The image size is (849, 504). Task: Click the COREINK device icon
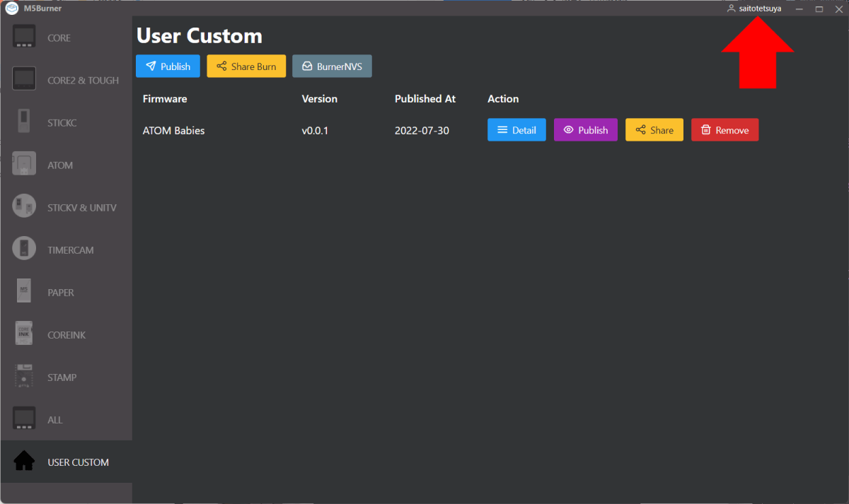tap(24, 334)
